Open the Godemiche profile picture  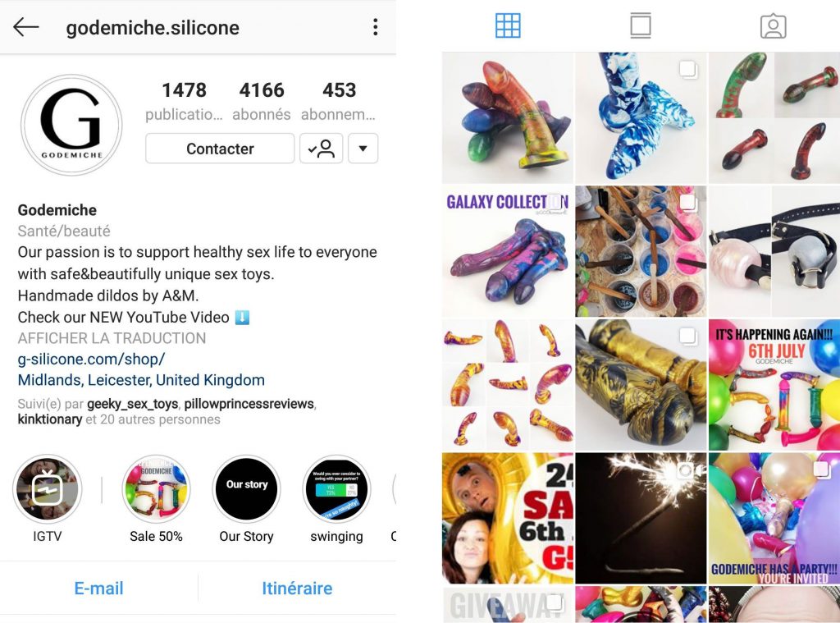[x=71, y=125]
